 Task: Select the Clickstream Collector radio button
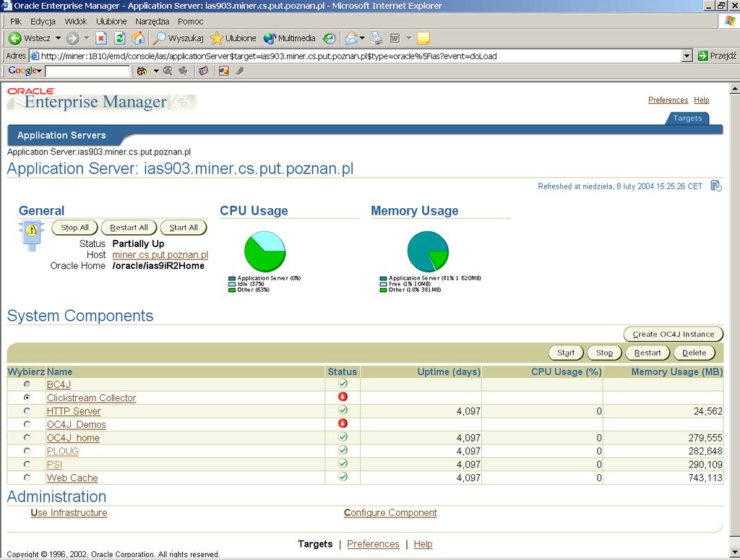point(27,397)
